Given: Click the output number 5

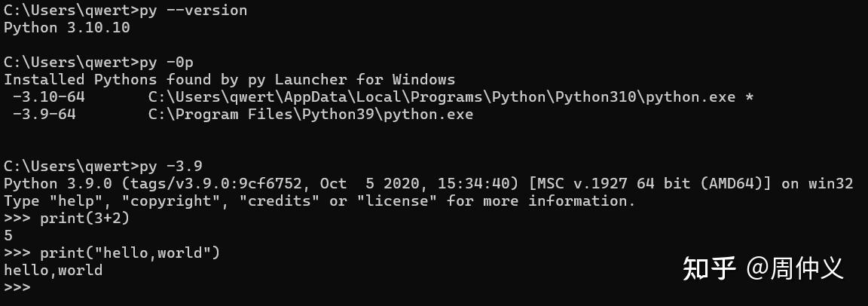Looking at the screenshot, I should click(x=8, y=236).
